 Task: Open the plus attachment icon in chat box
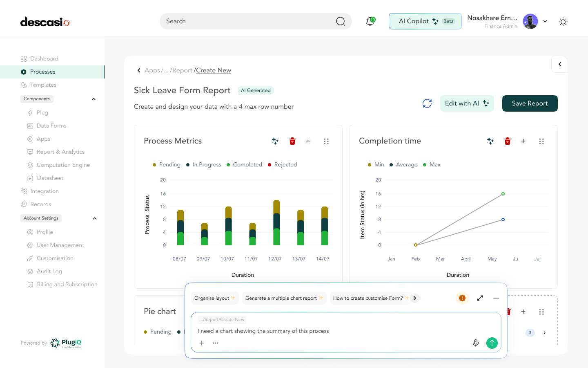click(x=202, y=343)
